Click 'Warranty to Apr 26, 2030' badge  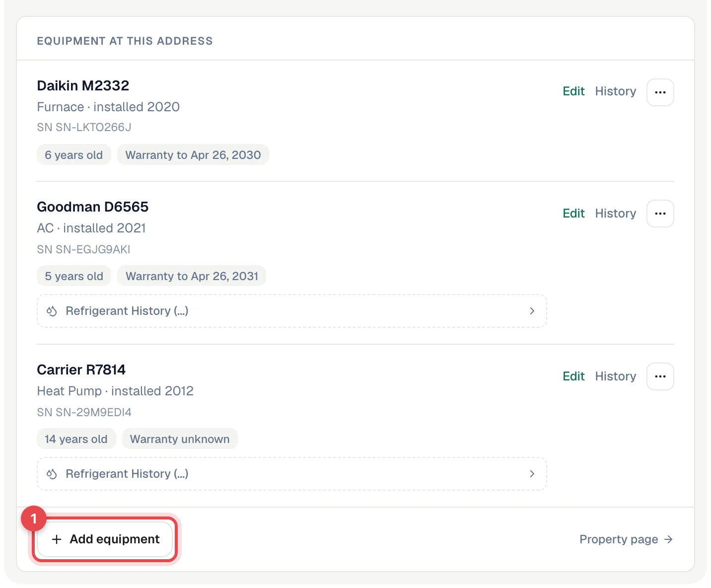coord(193,155)
